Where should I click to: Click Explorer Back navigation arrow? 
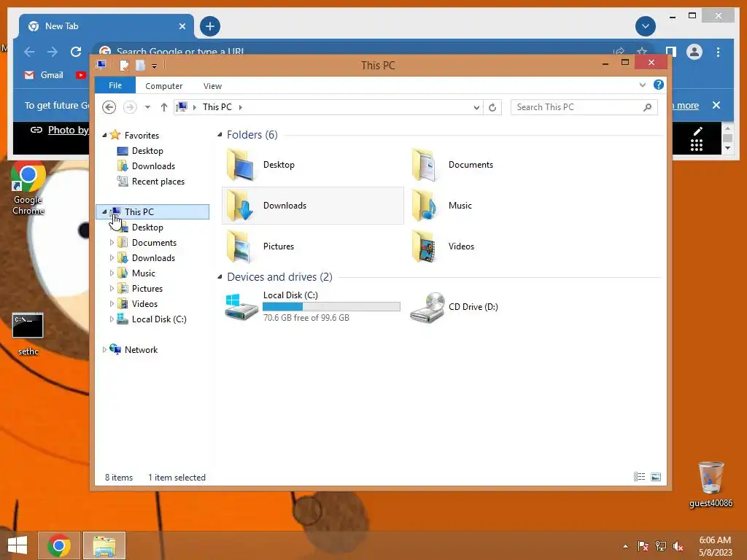coord(109,107)
